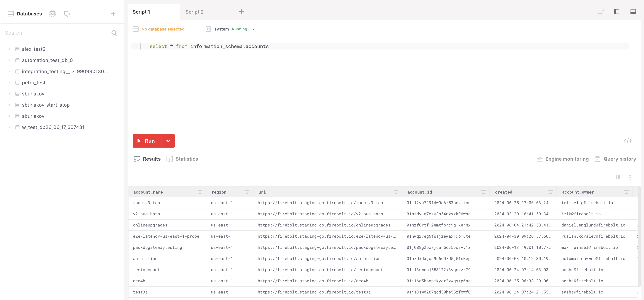Expand the w_test_db26_06_17_607431 database

[x=9, y=127]
